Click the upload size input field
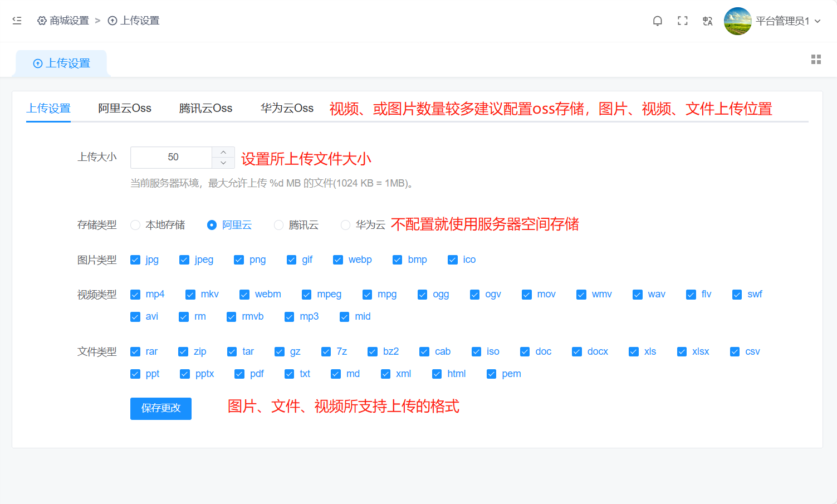This screenshot has width=837, height=504. coord(172,158)
